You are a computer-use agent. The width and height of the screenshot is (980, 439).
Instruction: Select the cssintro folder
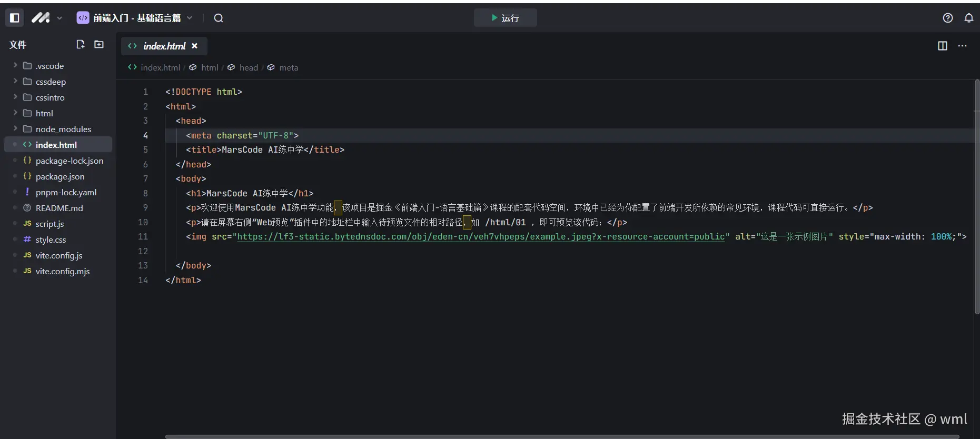point(58,97)
